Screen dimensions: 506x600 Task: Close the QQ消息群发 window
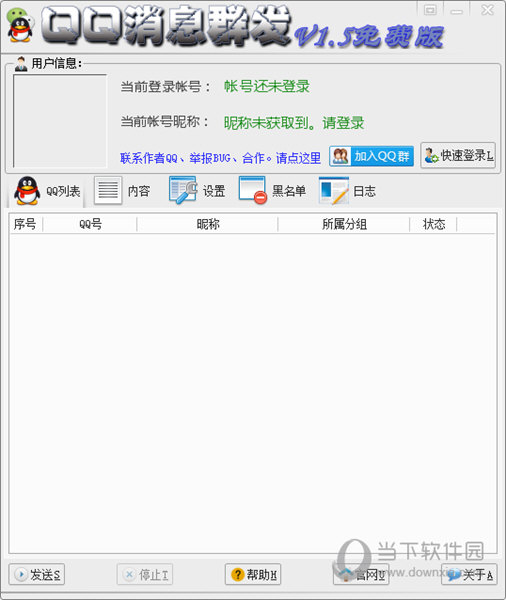coord(487,10)
